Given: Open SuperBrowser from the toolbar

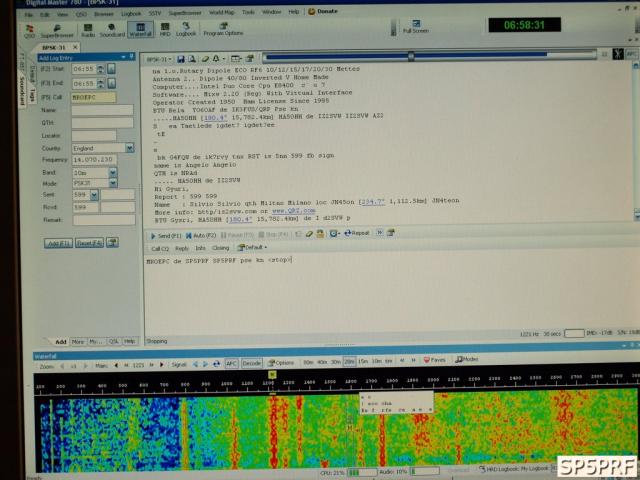Looking at the screenshot, I should tap(57, 31).
